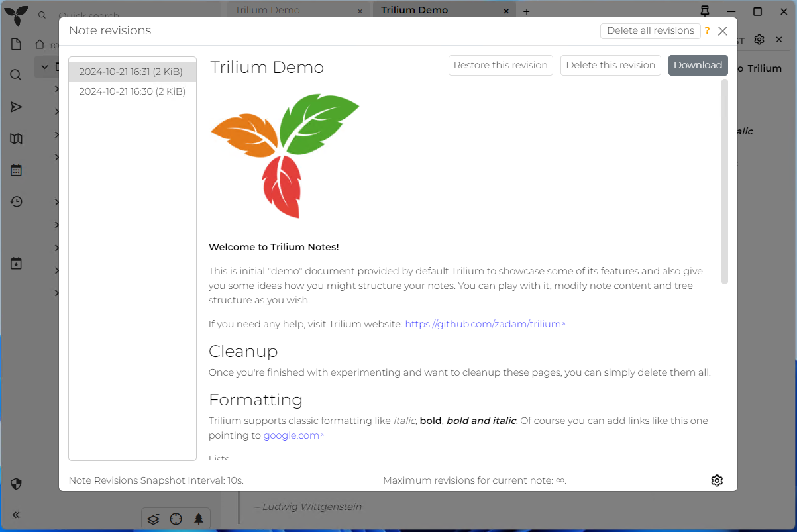797x532 pixels.
Task: Click the revision content vertical scrollbar
Action: [x=724, y=182]
